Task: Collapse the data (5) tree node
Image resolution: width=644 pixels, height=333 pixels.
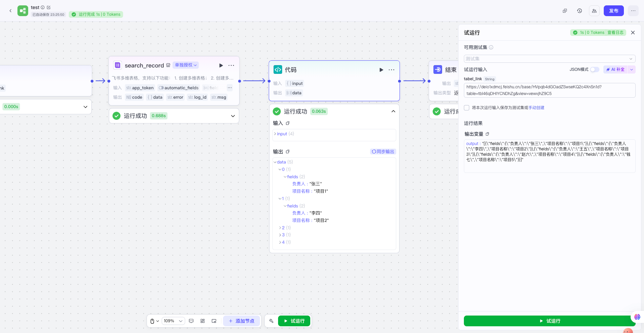Action: tap(275, 162)
